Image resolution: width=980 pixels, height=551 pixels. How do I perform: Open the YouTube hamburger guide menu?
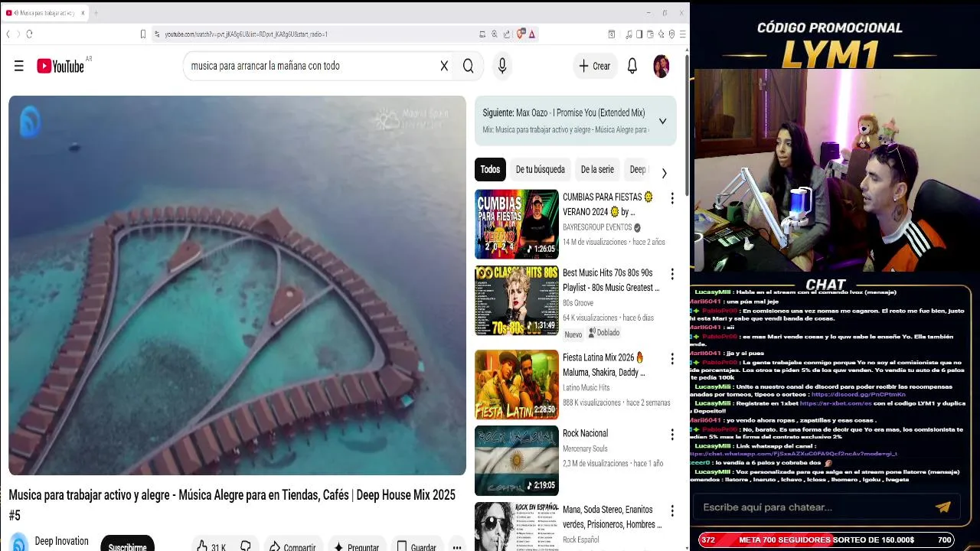[19, 66]
